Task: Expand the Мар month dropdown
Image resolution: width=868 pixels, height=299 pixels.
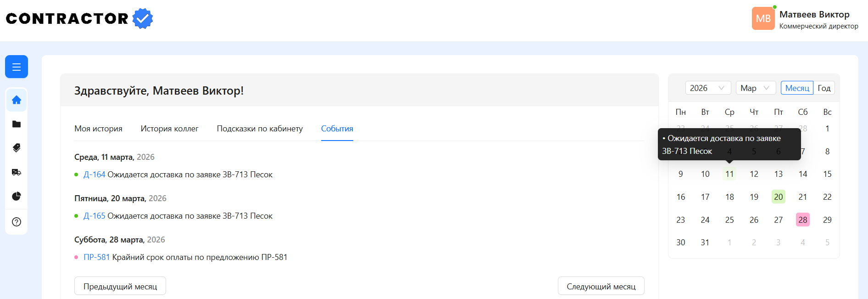Action: [x=755, y=88]
